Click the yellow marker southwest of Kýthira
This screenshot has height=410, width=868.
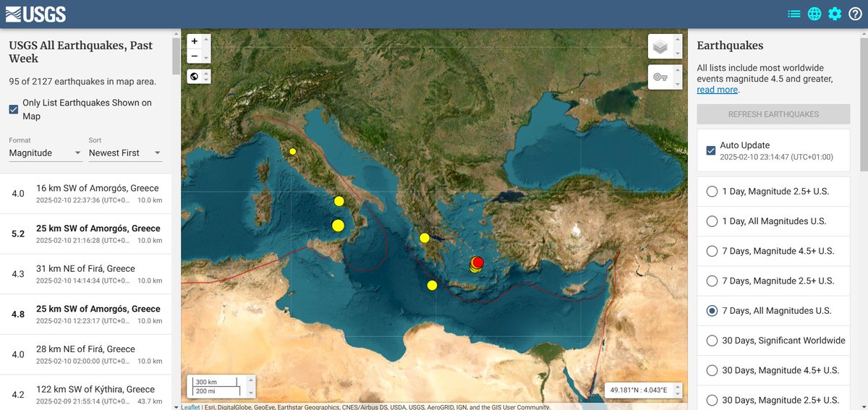tap(432, 285)
